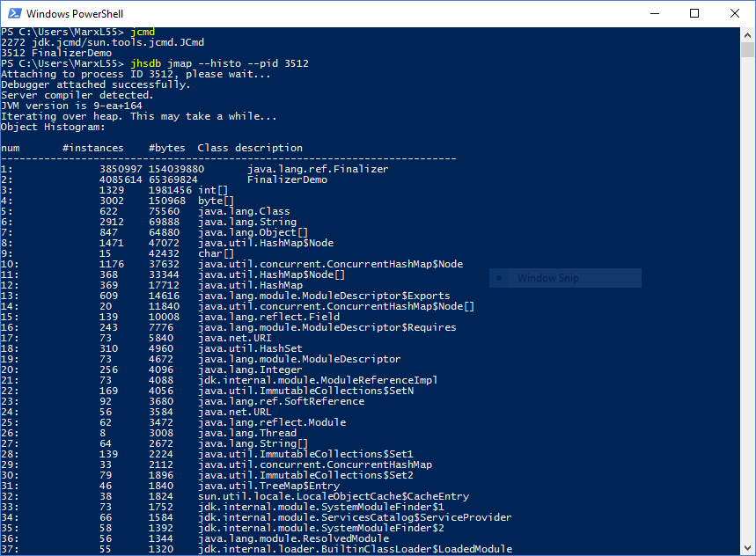Click '3512 FinalizerDemo' process line
This screenshot has height=556, width=756.
[x=56, y=53]
